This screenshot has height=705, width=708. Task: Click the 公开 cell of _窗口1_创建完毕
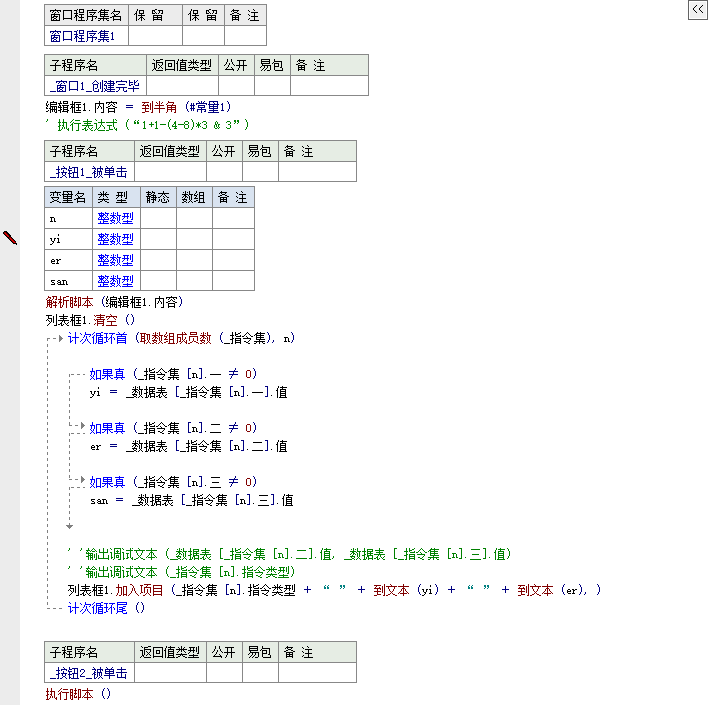236,86
